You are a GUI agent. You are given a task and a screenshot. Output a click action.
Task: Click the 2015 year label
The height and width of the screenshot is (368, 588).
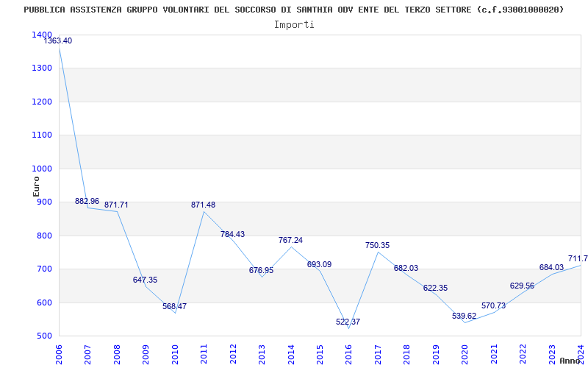pos(320,355)
